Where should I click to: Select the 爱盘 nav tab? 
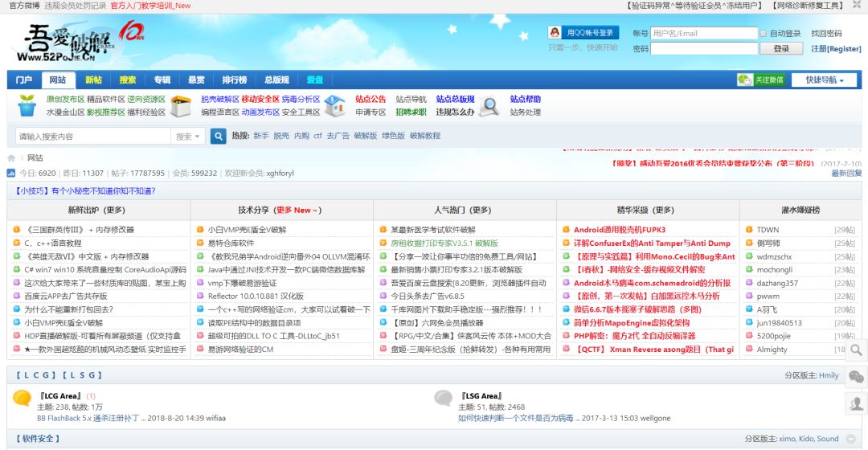[x=314, y=80]
